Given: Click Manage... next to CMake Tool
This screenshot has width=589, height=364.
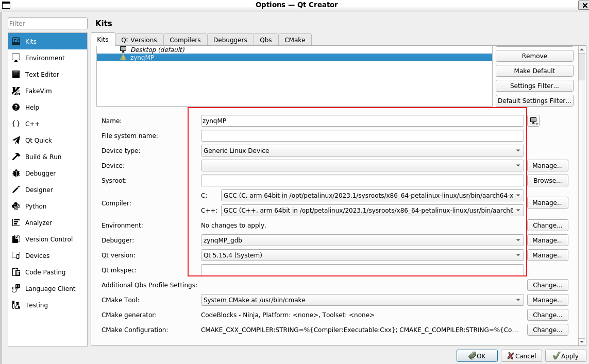Looking at the screenshot, I should [548, 300].
